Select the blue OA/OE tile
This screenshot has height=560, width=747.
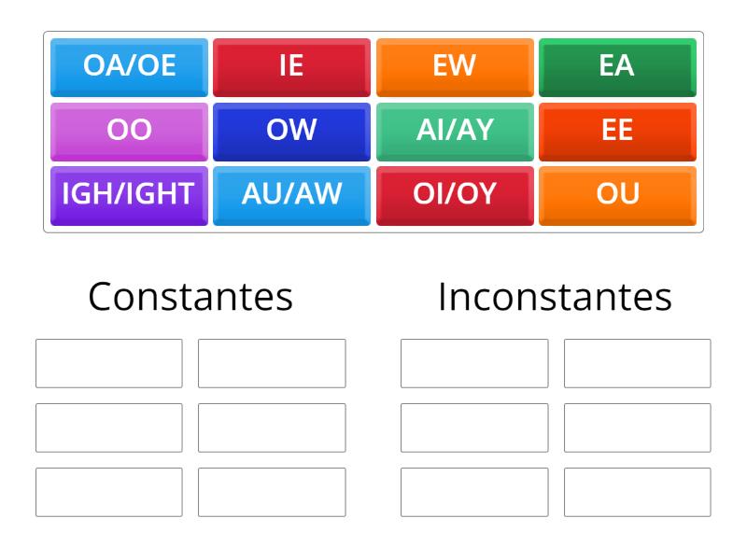(x=129, y=67)
